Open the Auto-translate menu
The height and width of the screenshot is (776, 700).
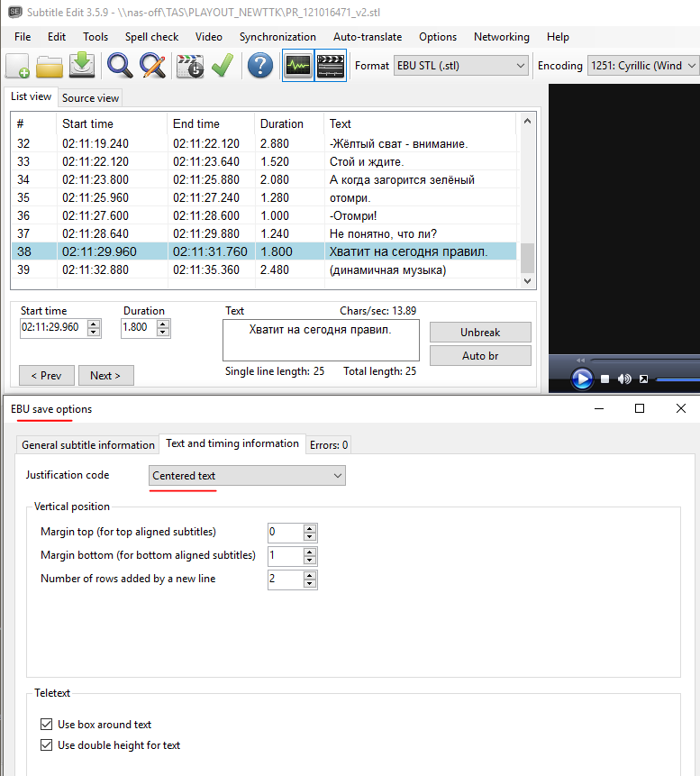coord(367,37)
